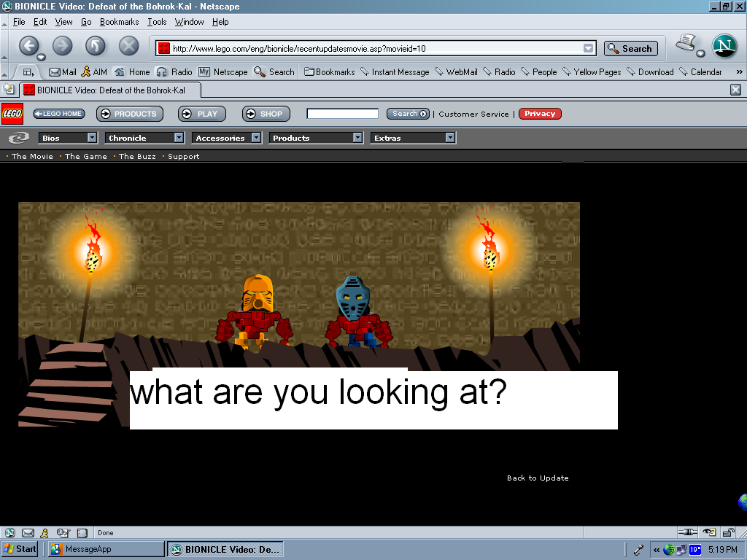Open the Customer Service link

click(x=473, y=114)
